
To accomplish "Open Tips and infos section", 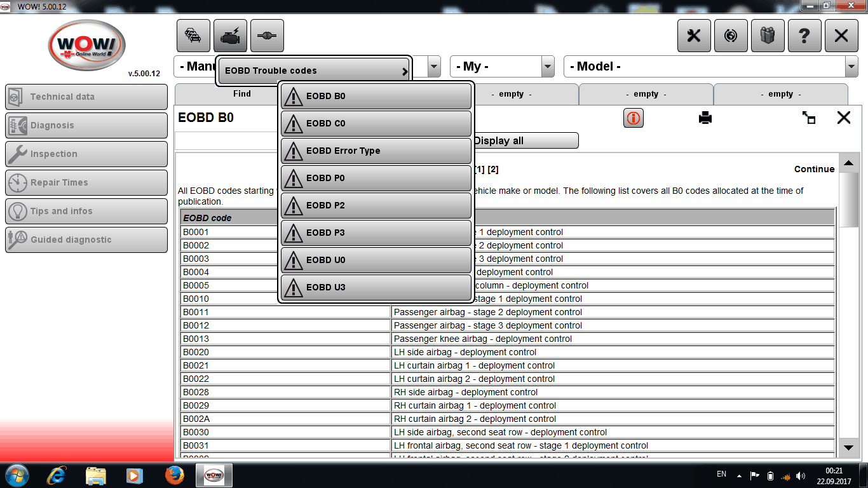I will (x=86, y=211).
